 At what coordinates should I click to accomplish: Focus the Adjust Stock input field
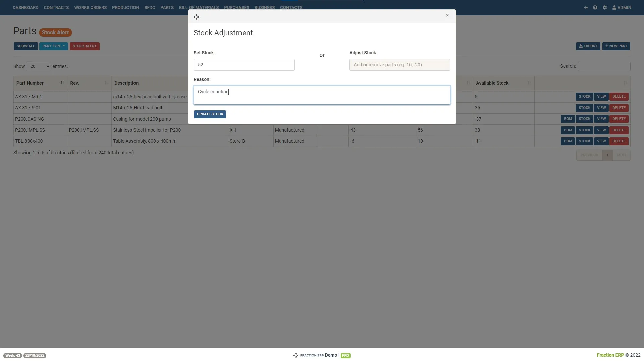(399, 65)
